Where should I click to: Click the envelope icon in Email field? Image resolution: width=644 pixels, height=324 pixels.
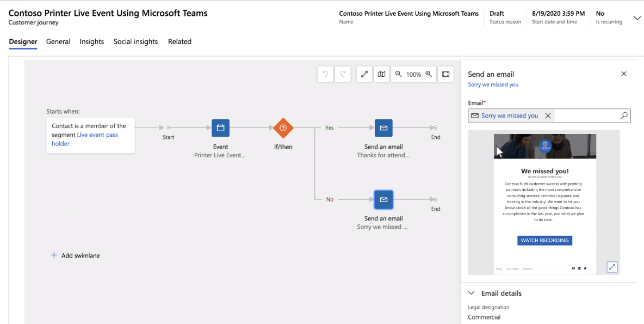[x=475, y=116]
